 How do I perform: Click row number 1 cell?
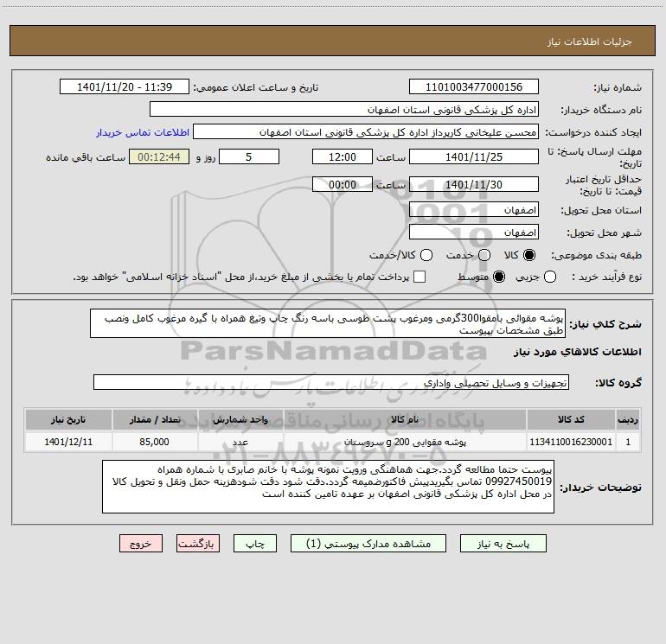click(x=628, y=442)
